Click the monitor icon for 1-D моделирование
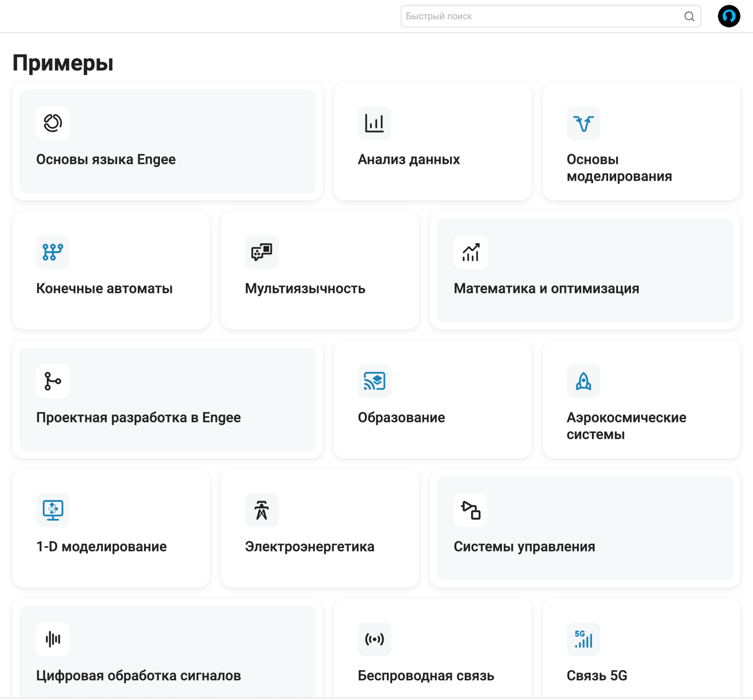Viewport: 753px width, 700px height. tap(53, 510)
